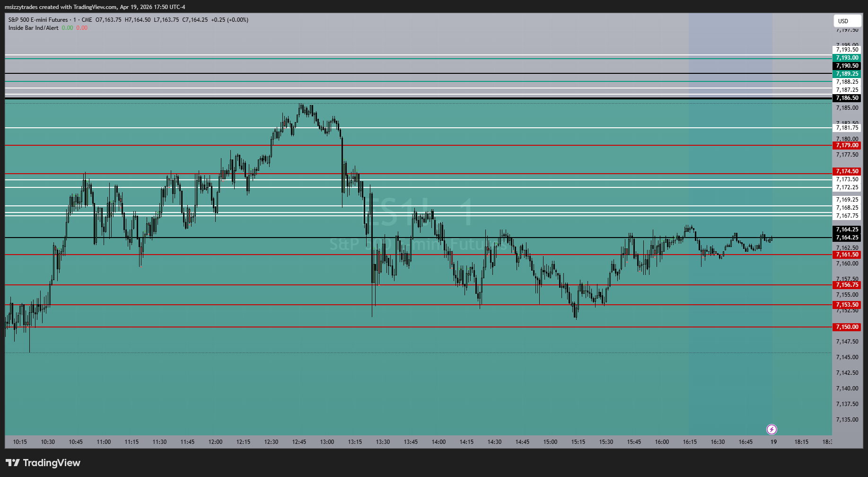Click the 7,162.50 price scale value

[x=847, y=248]
